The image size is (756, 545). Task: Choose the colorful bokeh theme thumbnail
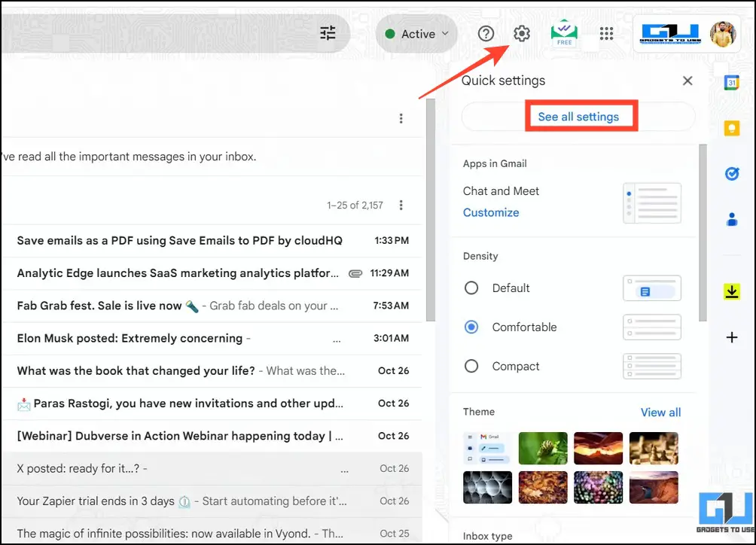[x=598, y=487]
